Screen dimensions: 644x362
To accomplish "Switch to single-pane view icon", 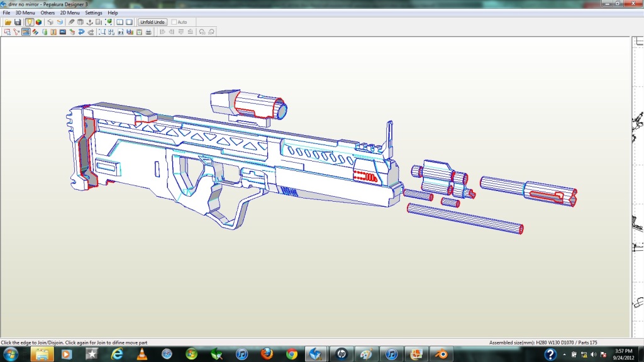I will (129, 22).
